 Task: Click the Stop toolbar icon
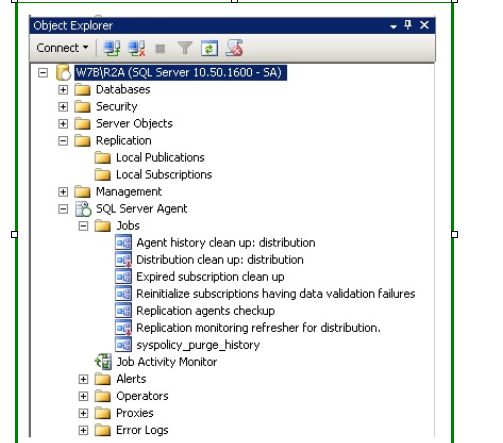coord(160,49)
